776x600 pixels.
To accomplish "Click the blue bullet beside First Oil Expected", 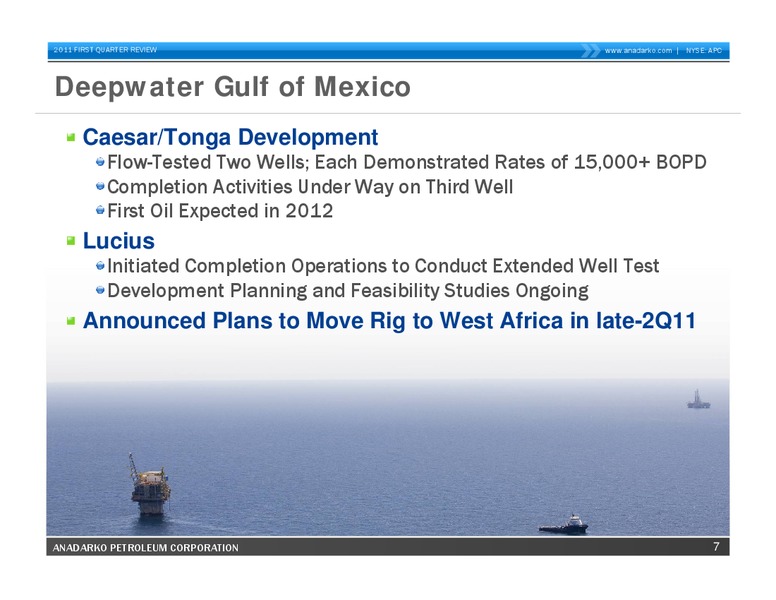I will [100, 210].
